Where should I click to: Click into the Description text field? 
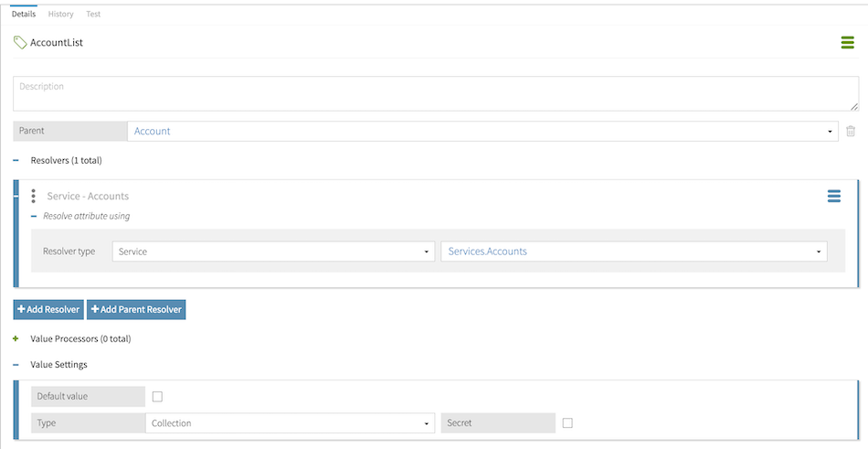435,94
